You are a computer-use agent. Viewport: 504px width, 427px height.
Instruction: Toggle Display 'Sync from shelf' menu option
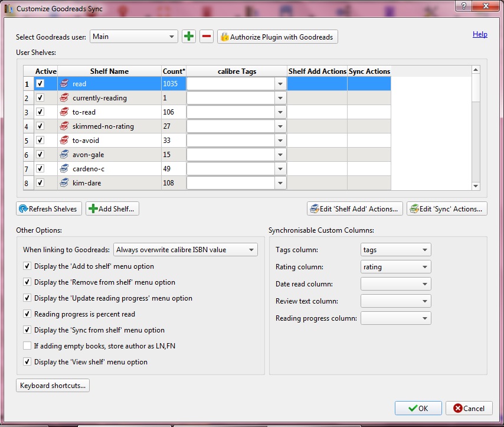tap(27, 330)
